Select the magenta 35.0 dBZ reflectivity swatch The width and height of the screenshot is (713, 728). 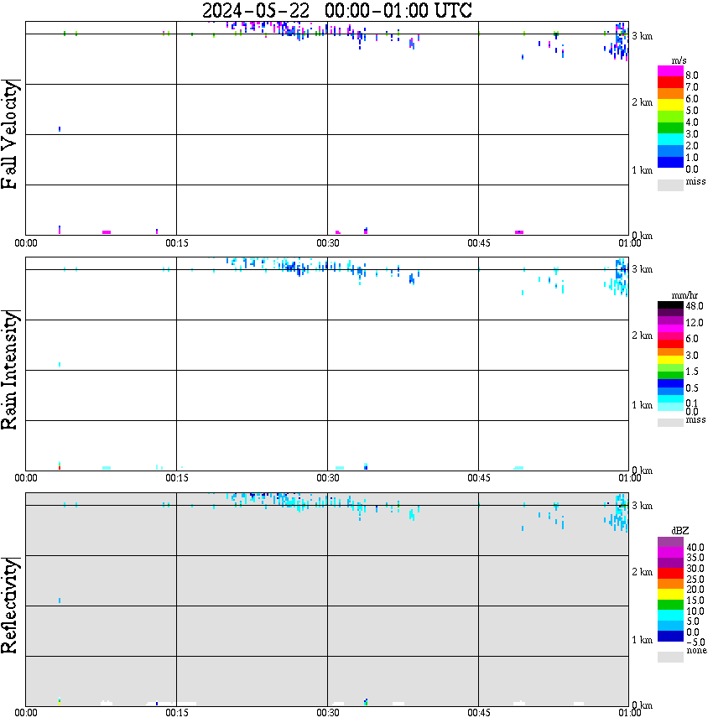click(x=670, y=552)
